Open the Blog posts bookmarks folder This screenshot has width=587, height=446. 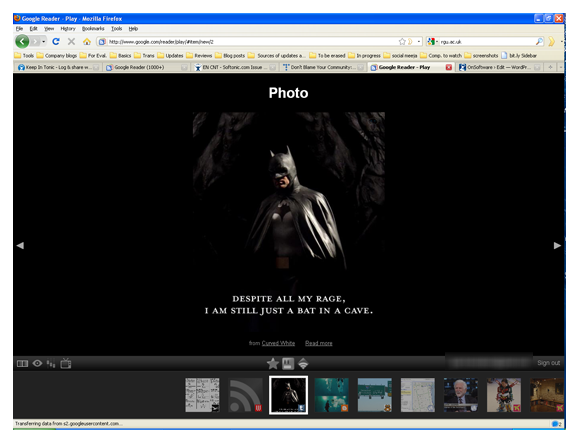point(230,55)
